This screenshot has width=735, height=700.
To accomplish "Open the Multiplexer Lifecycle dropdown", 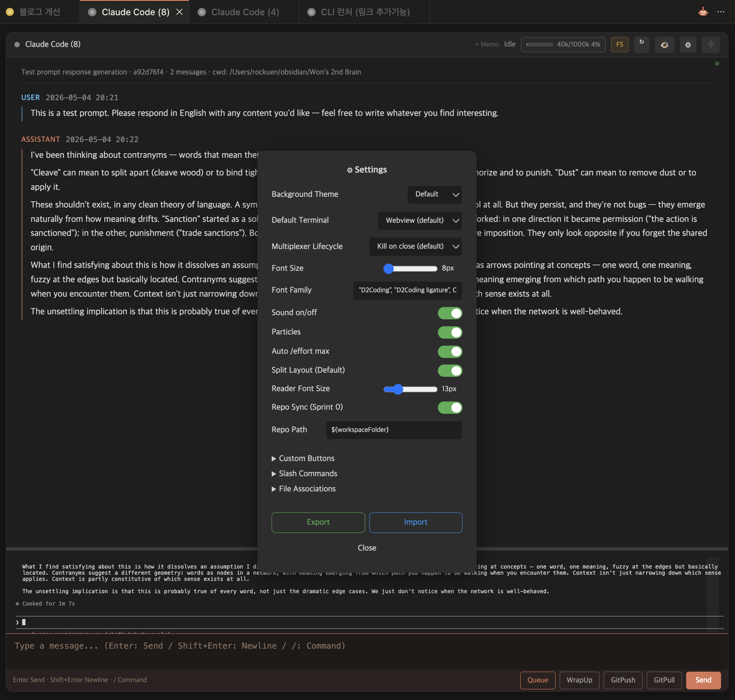I will [415, 246].
